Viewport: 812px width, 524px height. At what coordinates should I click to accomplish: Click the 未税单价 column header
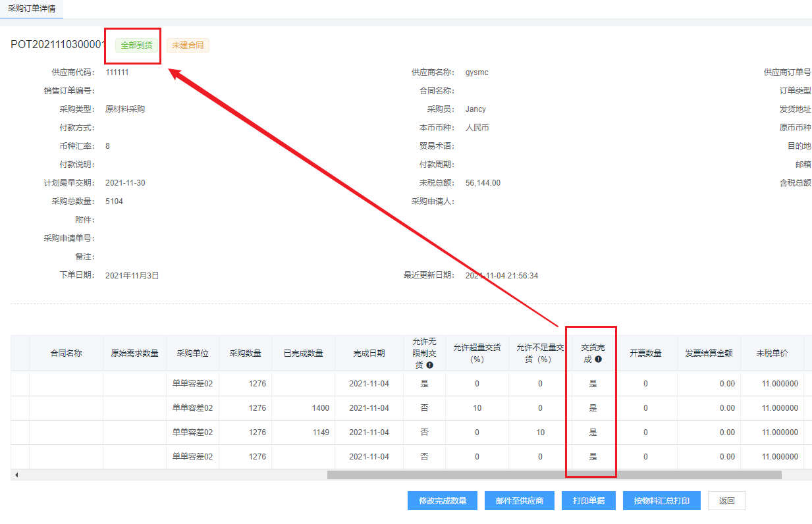pyautogui.click(x=772, y=354)
